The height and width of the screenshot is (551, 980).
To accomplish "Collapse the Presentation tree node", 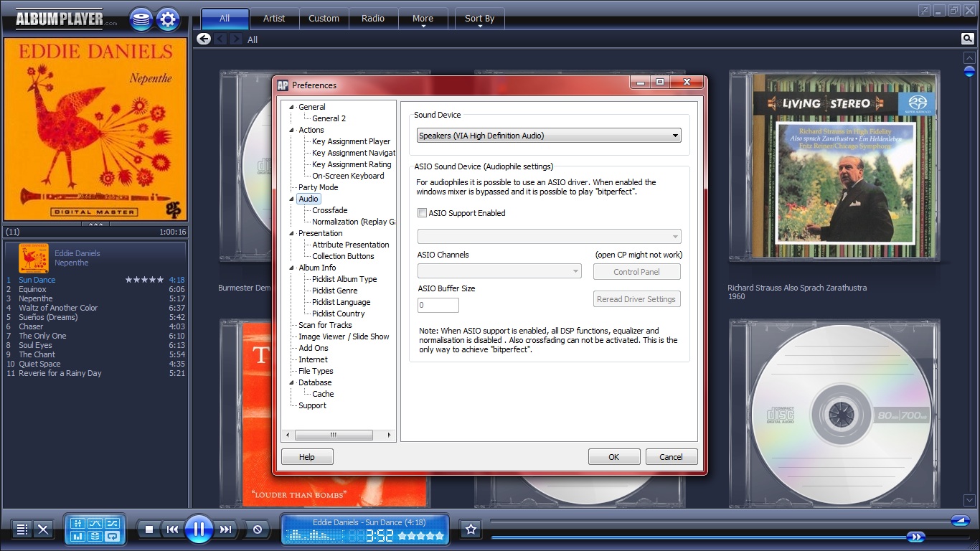I will [291, 233].
